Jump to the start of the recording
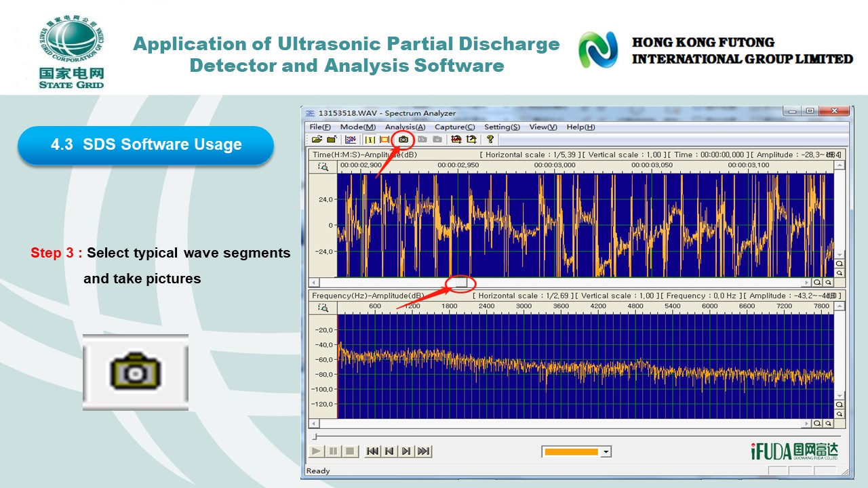 [x=372, y=451]
